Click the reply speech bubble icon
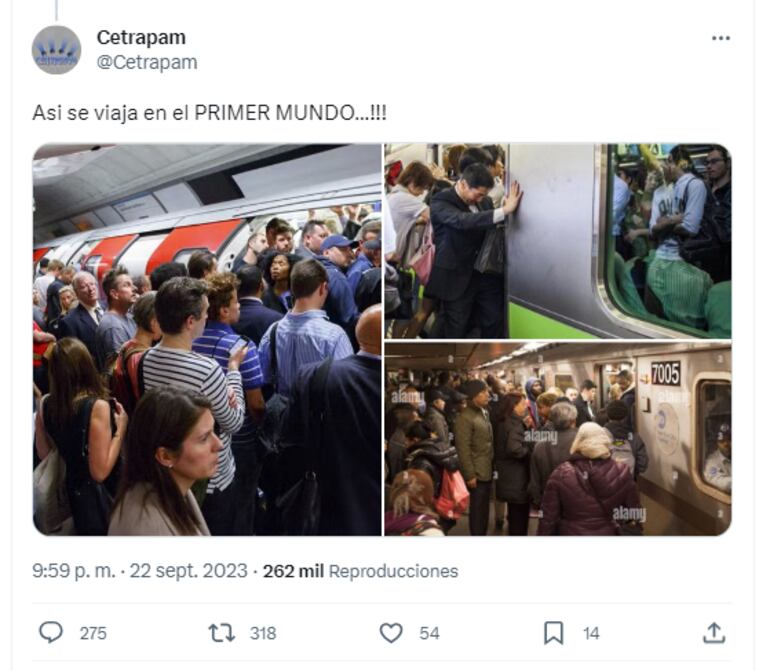The height and width of the screenshot is (671, 770). point(51,633)
